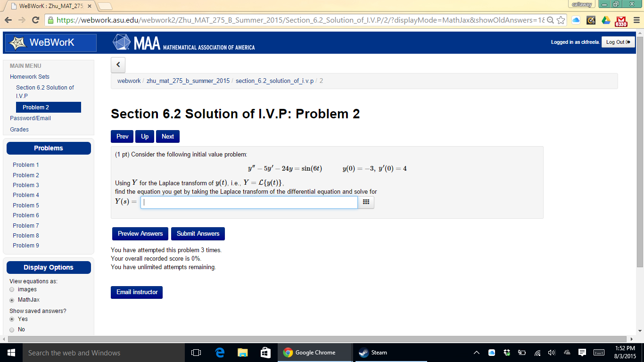The width and height of the screenshot is (644, 362).
Task: Open Password/Email in the main menu
Action: (x=30, y=118)
